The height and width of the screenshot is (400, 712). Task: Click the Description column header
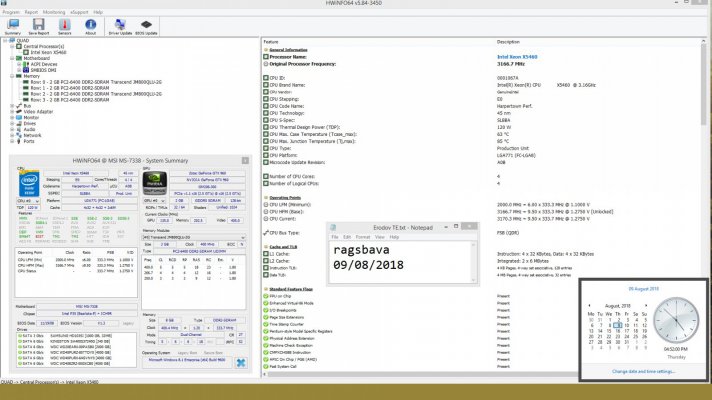508,42
